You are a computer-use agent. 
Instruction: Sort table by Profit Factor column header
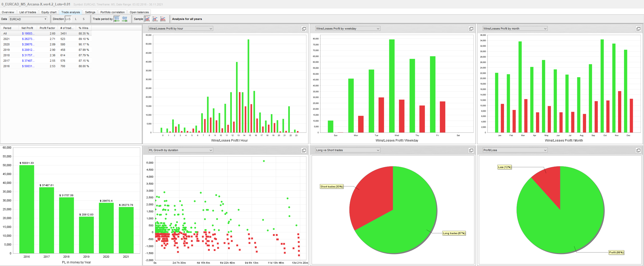coord(47,28)
